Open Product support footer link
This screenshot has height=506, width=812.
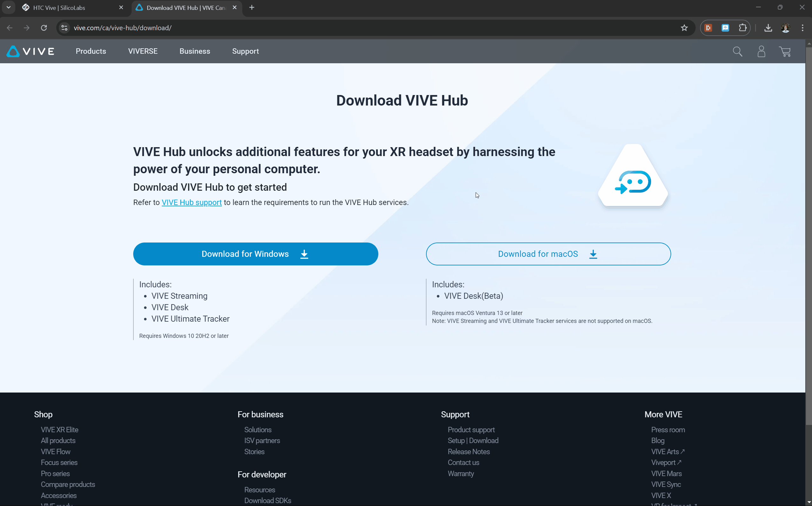pyautogui.click(x=471, y=430)
